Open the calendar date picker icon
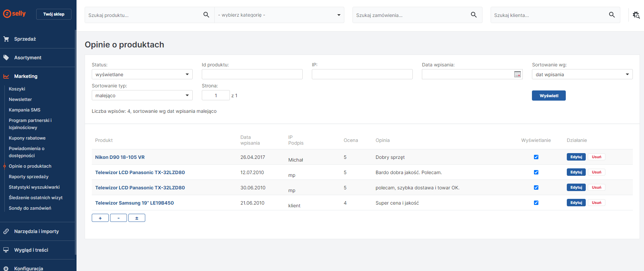Viewport: 644px width, 271px height. (517, 74)
